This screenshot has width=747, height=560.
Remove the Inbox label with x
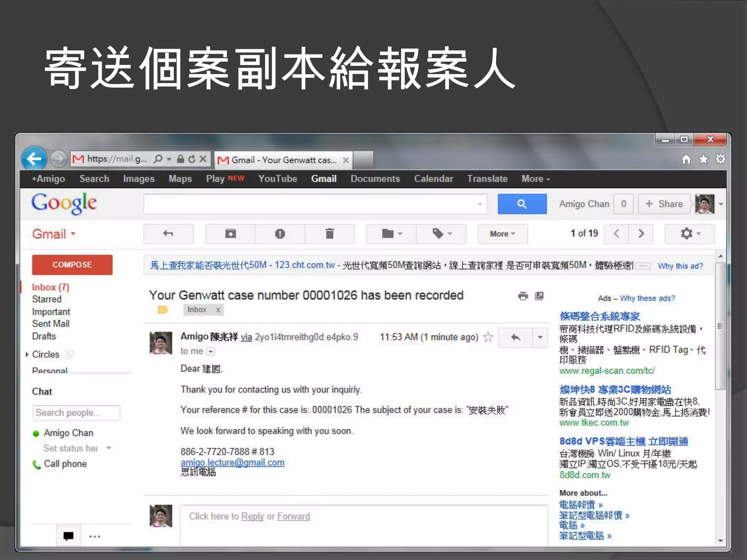coord(218,310)
